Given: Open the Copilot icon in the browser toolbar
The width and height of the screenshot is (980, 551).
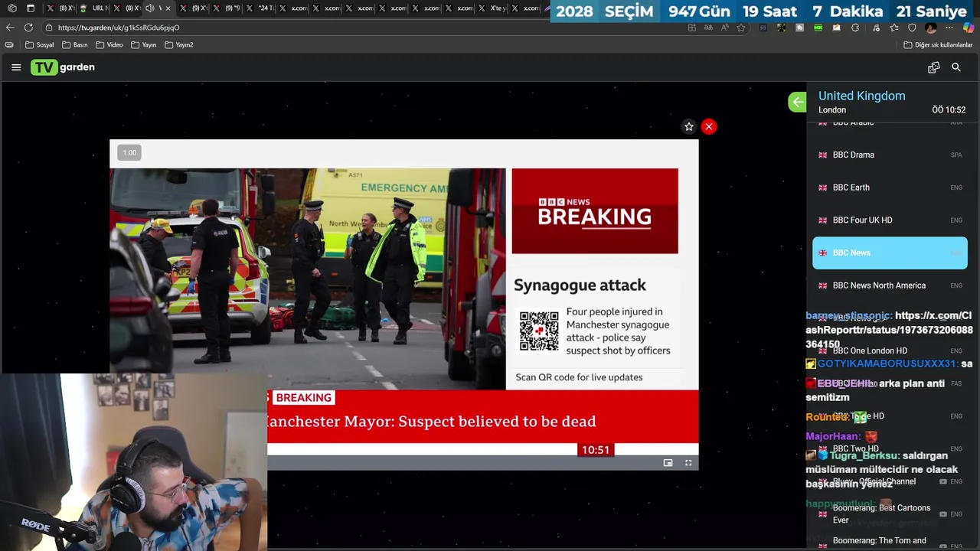Looking at the screenshot, I should (969, 28).
